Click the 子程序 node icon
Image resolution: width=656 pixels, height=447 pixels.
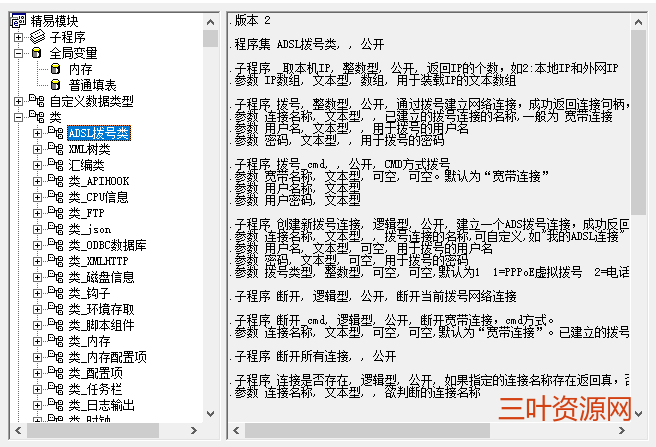click(37, 36)
